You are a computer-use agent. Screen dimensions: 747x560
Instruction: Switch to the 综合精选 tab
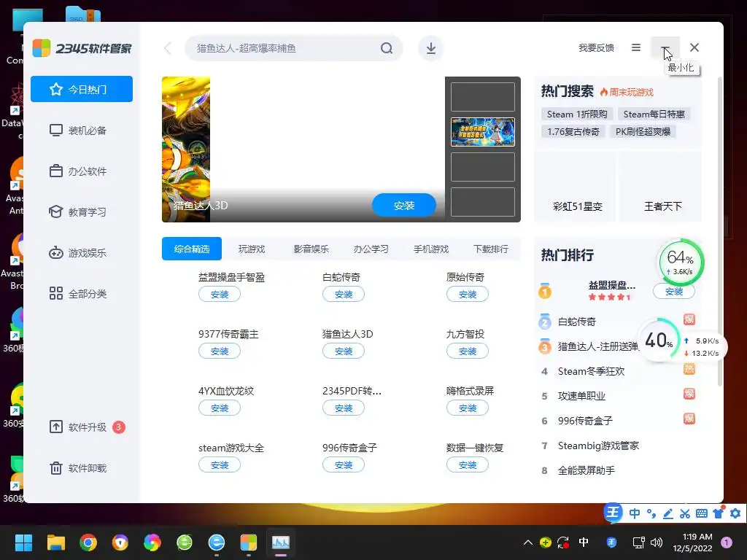point(192,249)
